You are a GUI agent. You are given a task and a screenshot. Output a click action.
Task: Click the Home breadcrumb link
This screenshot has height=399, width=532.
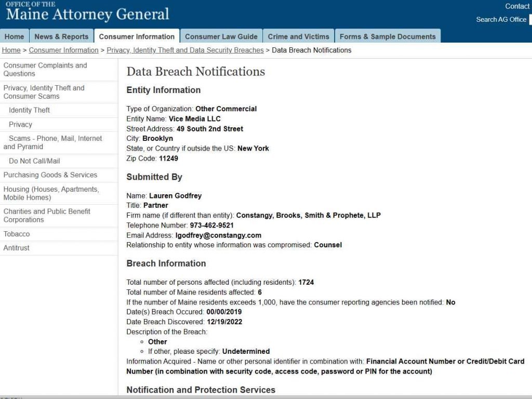(x=11, y=50)
